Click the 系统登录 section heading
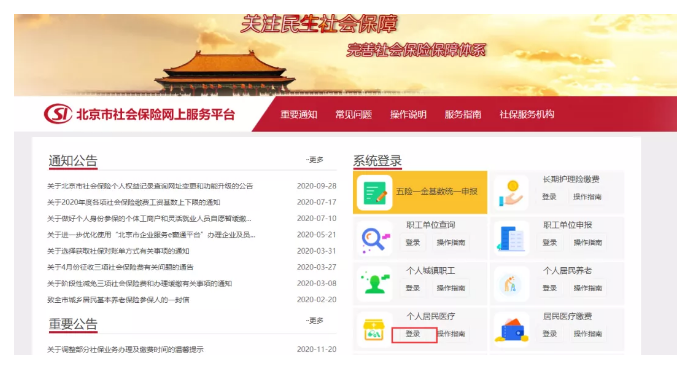684x385 pixels. [x=377, y=161]
